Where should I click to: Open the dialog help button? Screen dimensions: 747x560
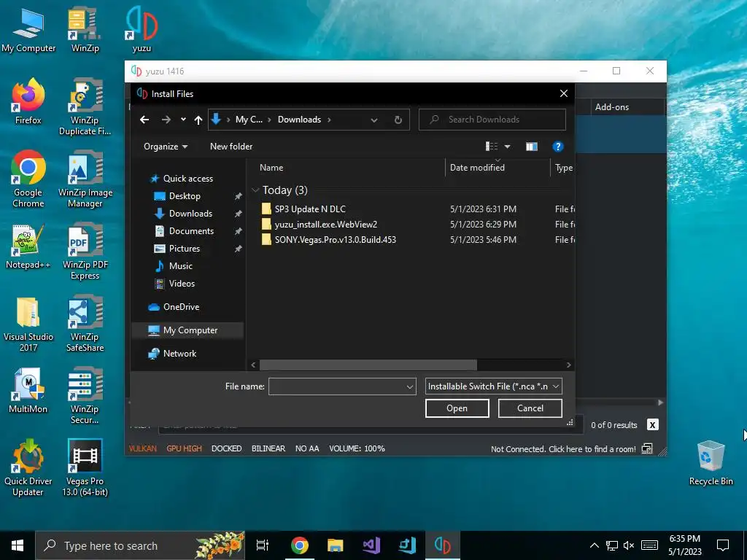[557, 147]
